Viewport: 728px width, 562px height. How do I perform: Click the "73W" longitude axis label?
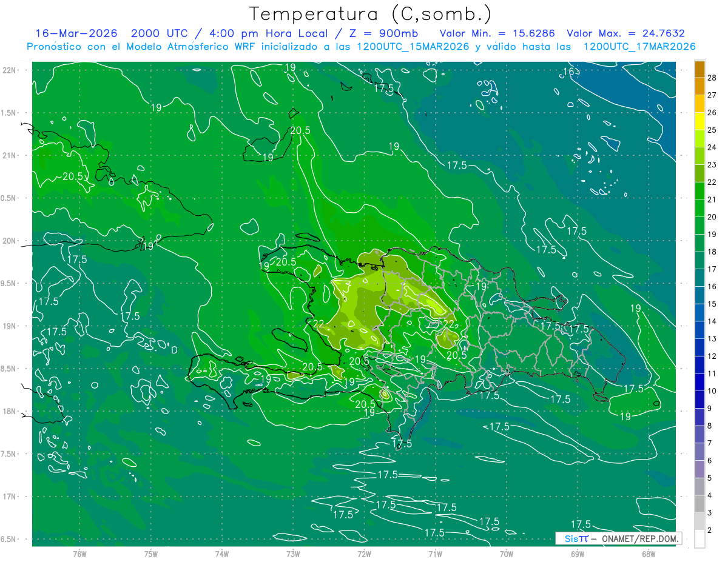tap(293, 554)
